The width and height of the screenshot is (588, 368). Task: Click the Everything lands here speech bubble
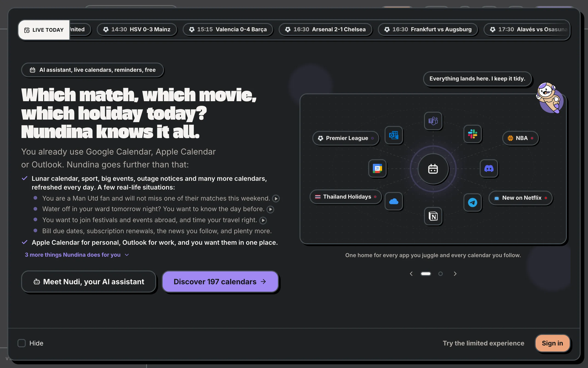(477, 79)
